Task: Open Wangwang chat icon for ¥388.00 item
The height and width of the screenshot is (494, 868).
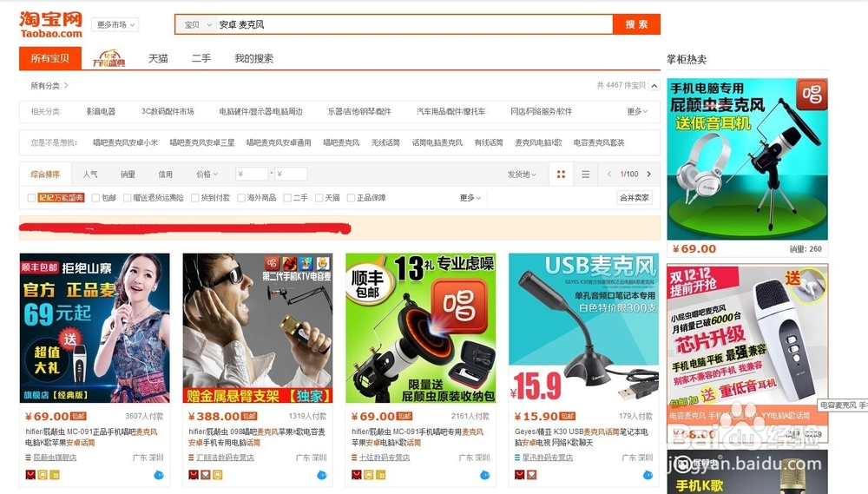Action: 322,475
